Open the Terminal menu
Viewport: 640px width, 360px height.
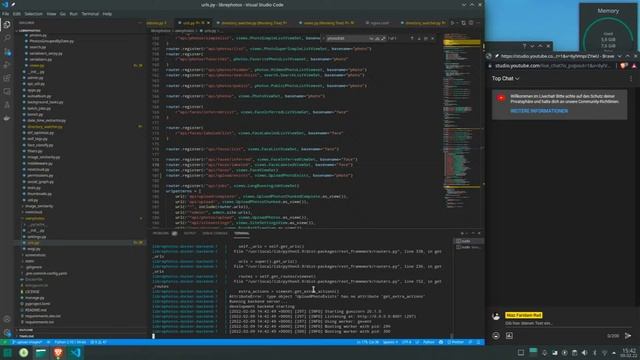[90, 14]
